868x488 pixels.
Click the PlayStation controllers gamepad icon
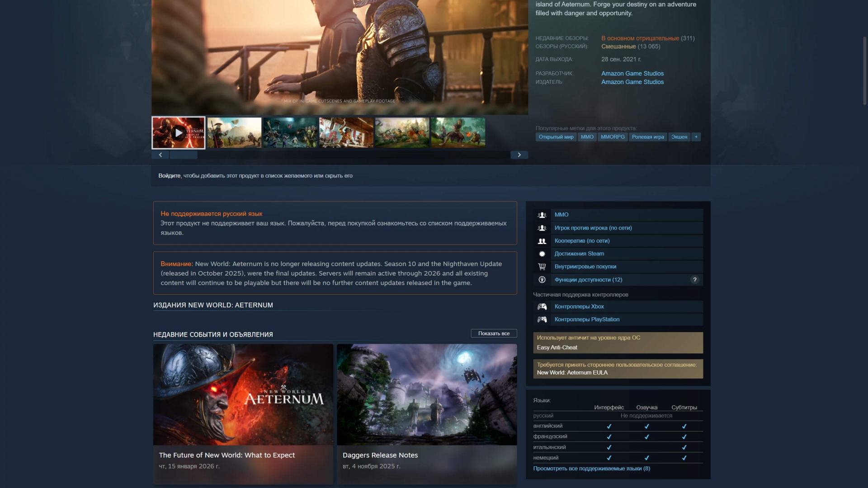[542, 320]
